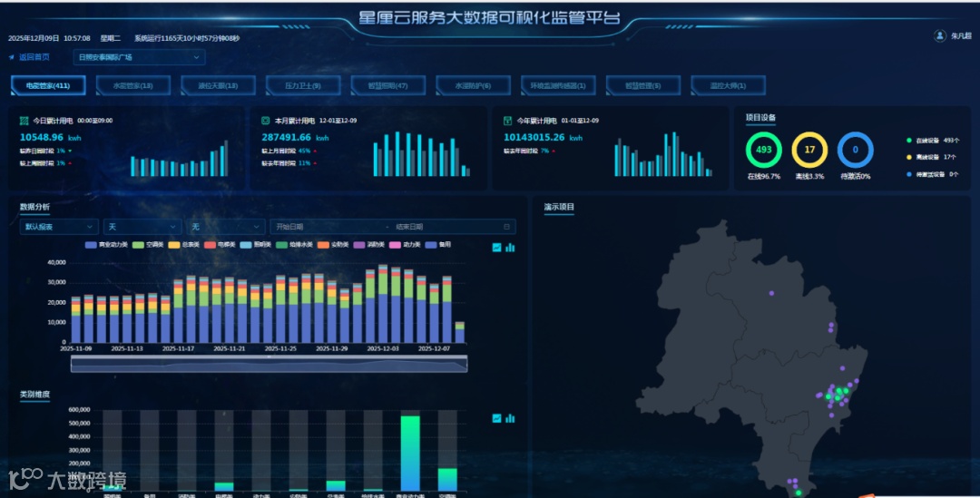This screenshot has width=980, height=498.
Task: Switch 类别维度 chart to bar view icon
Action: [x=511, y=418]
